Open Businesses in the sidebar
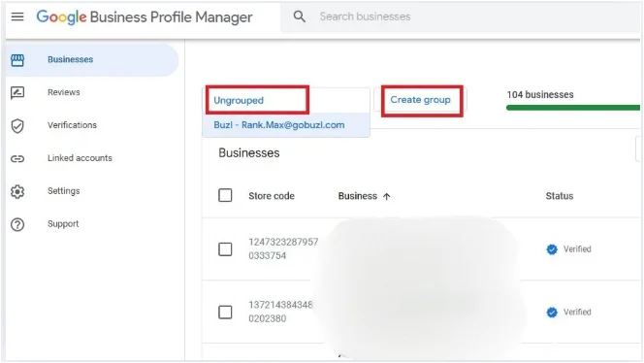 (x=92, y=60)
